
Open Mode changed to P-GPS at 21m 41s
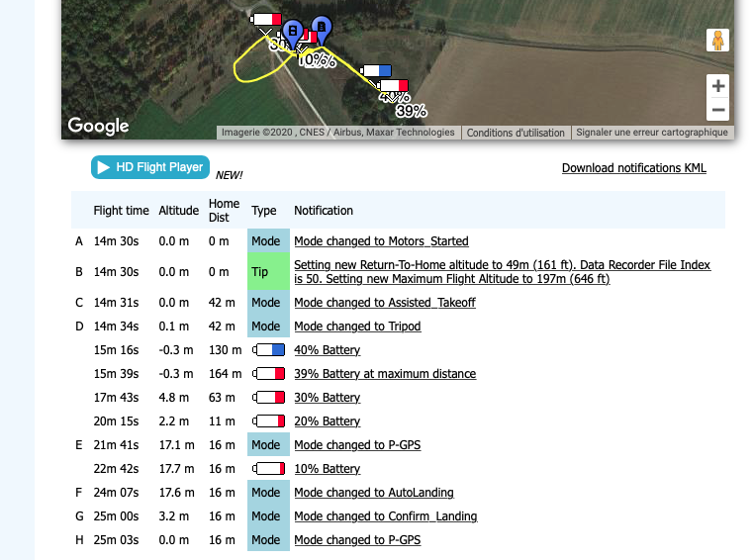(x=357, y=445)
